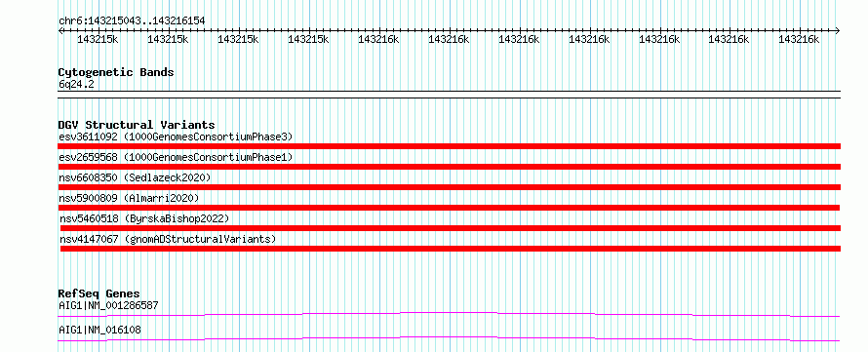This screenshot has width=868, height=352.
Task: Click the magenta line under AIG1|NM_016108
Action: click(449, 338)
